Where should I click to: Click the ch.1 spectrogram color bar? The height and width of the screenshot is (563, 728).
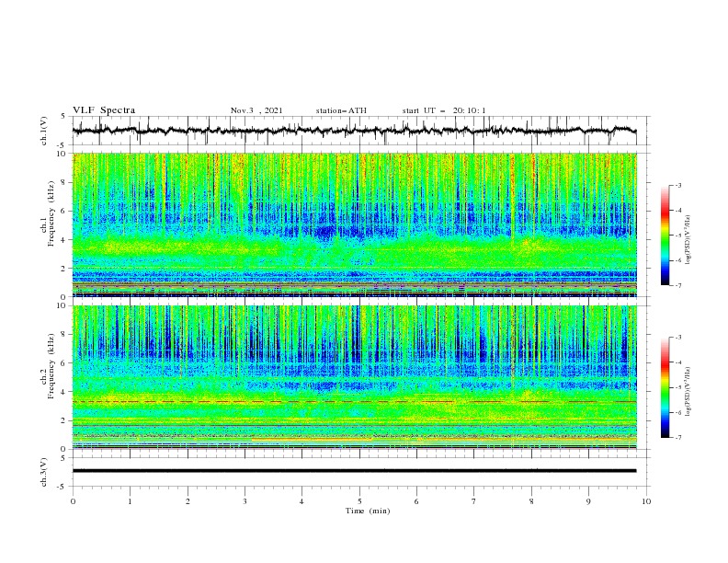665,236
